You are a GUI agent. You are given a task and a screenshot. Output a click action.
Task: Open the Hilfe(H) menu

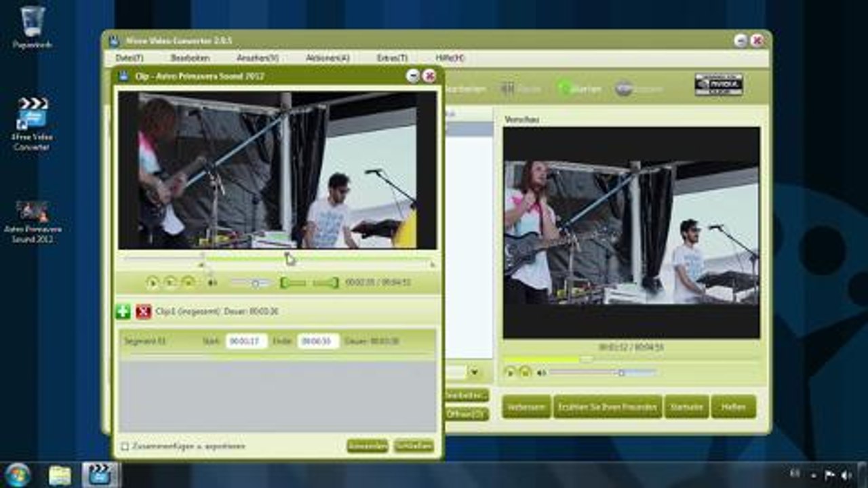pos(450,58)
